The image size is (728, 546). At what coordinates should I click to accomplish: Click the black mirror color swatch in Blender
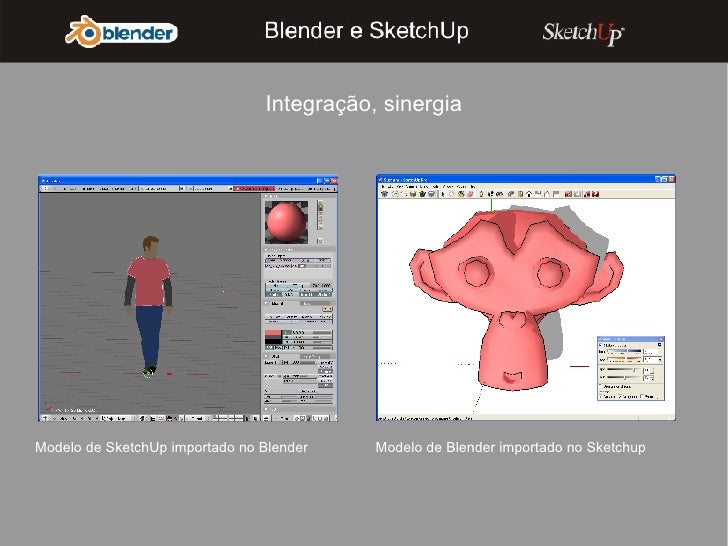point(273,342)
